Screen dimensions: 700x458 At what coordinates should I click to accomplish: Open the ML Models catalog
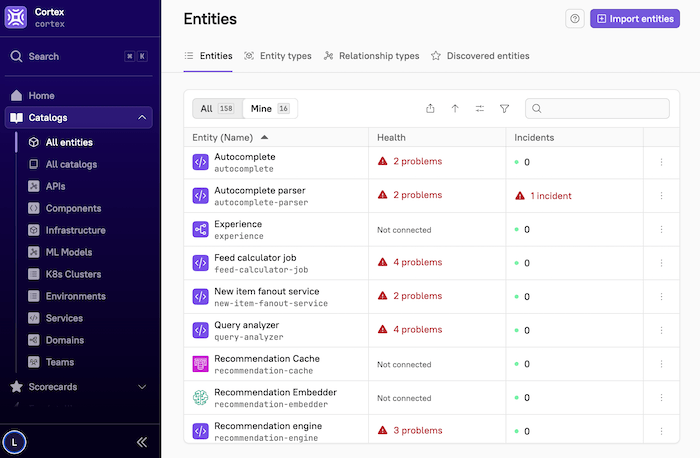[69, 252]
